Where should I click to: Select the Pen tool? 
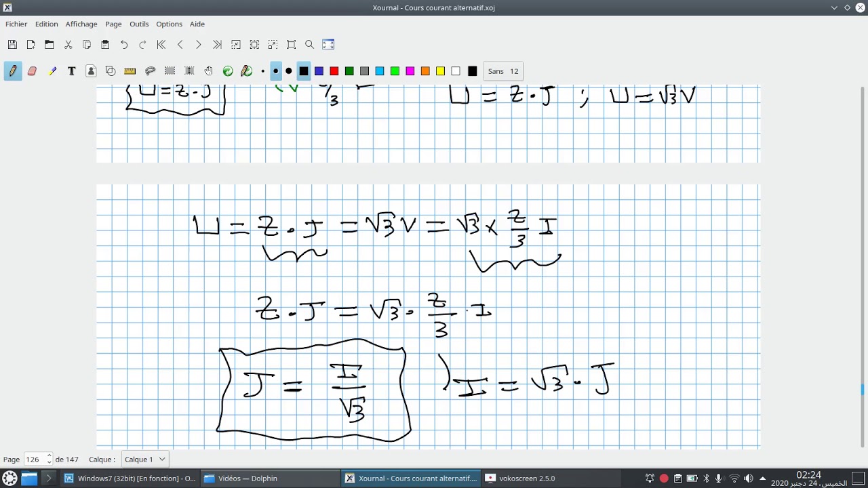pyautogui.click(x=13, y=71)
